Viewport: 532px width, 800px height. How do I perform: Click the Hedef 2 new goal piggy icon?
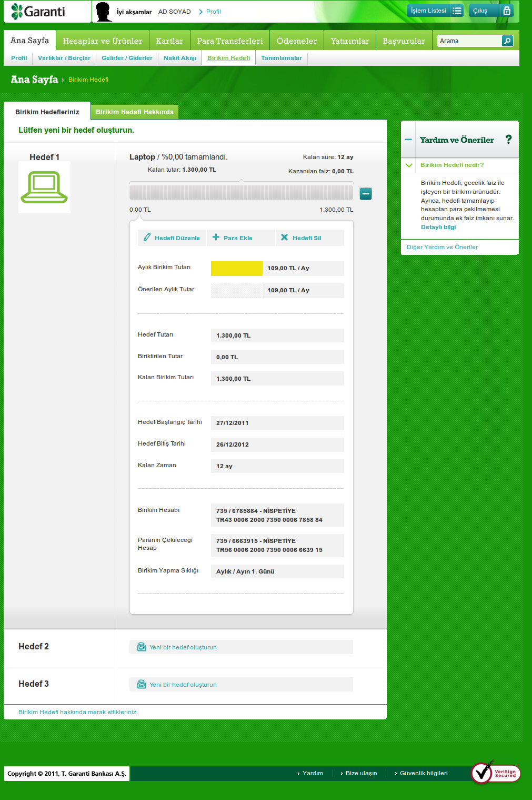coord(142,647)
